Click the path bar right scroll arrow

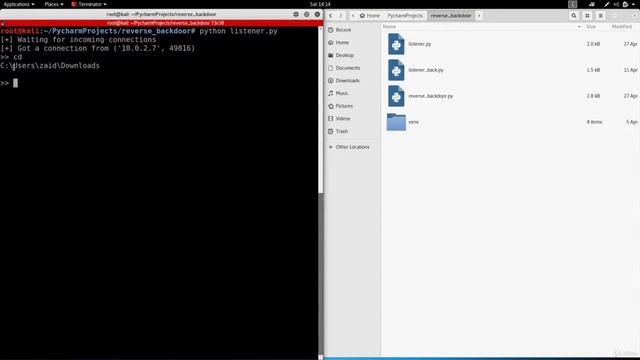coord(479,16)
